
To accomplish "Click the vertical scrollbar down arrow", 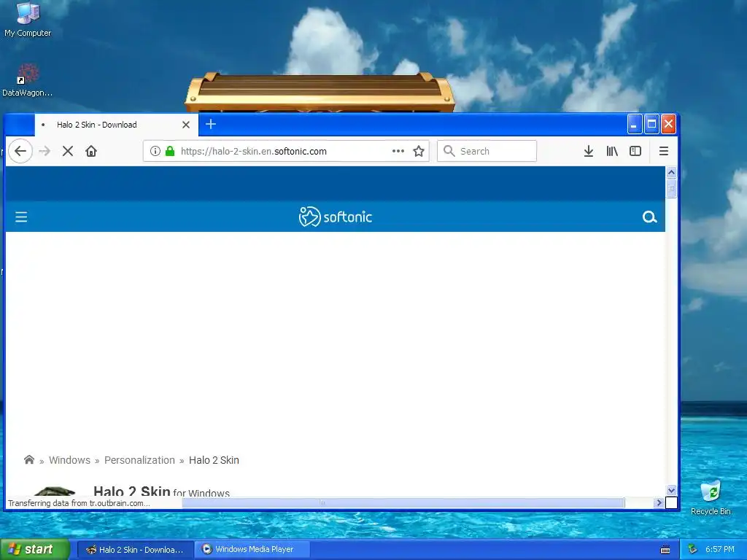I will (671, 490).
